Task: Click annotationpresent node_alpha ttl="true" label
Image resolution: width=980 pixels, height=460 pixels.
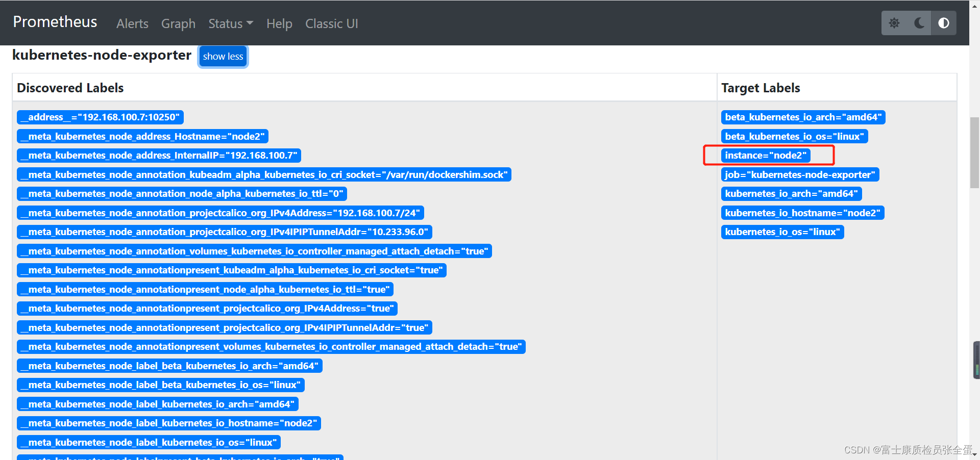Action: 205,289
